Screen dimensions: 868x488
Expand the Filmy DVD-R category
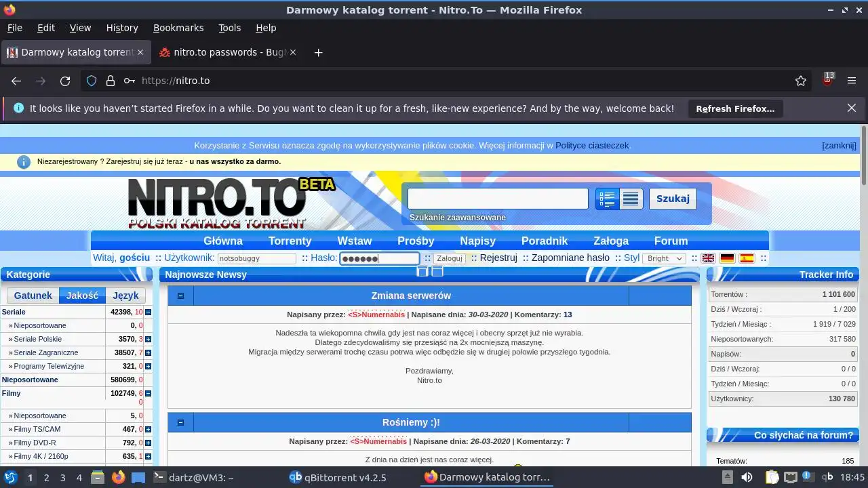point(148,443)
